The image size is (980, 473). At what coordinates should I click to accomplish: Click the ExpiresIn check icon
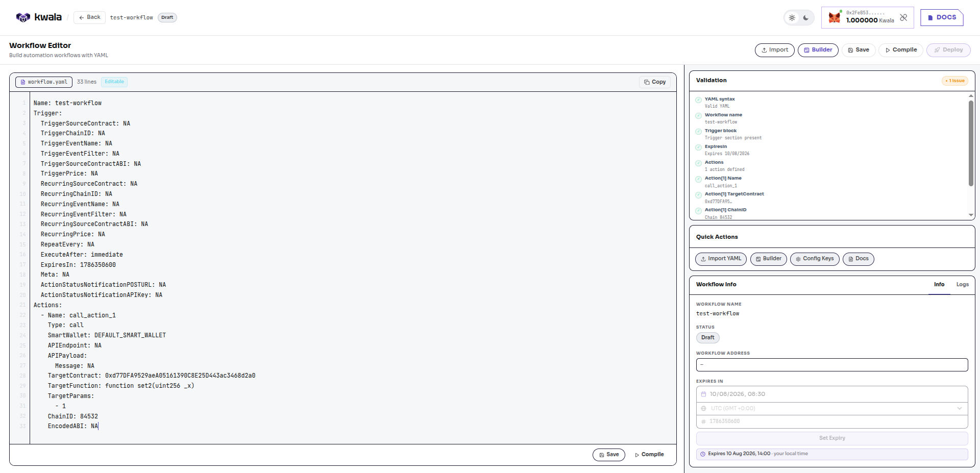tap(698, 147)
